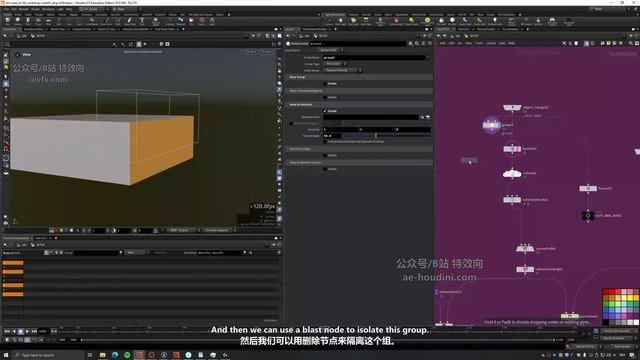This screenshot has height=360, width=640.
Task: Toggle Enable under Include by Edges
Action: click(325, 156)
